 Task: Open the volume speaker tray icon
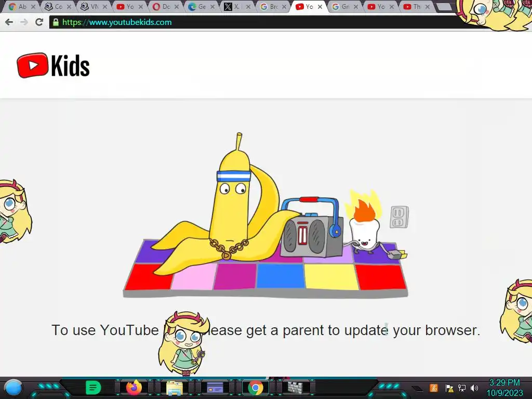pos(474,388)
